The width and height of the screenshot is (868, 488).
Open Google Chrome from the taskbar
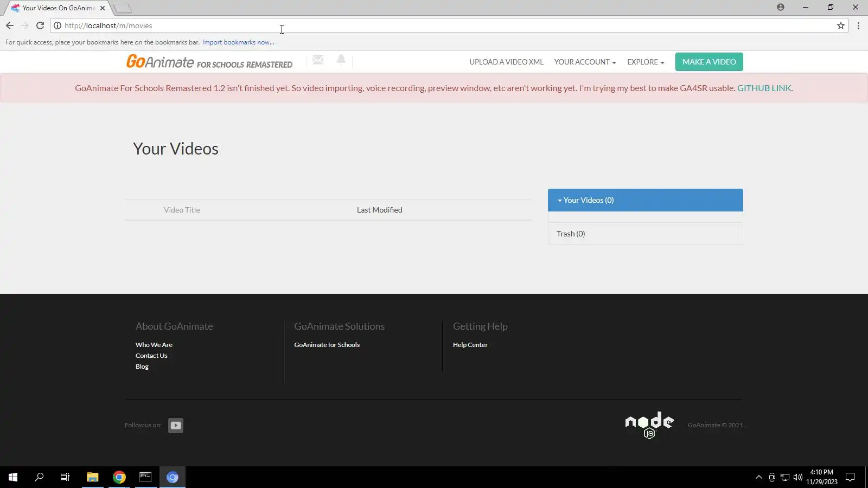[x=119, y=477]
